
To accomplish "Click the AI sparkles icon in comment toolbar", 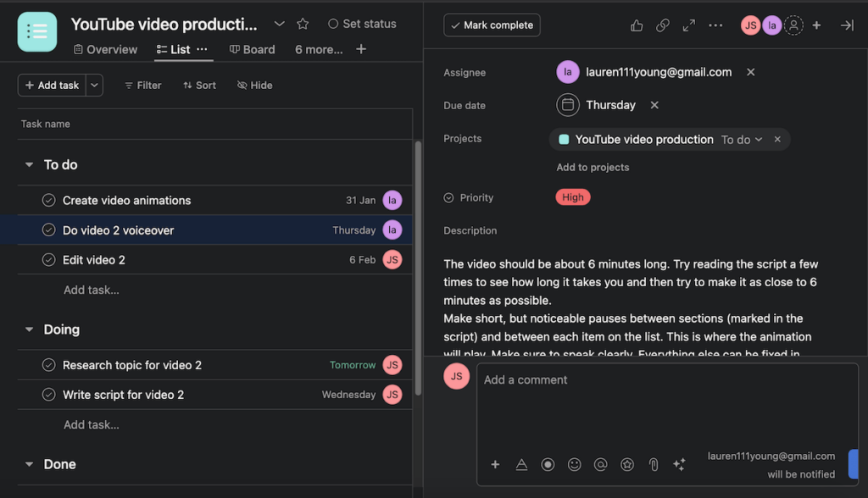I will [x=679, y=464].
